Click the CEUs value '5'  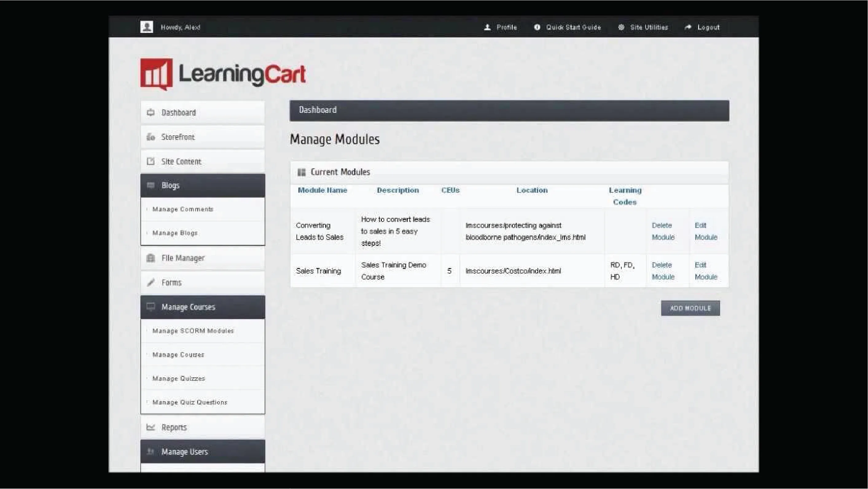(449, 271)
